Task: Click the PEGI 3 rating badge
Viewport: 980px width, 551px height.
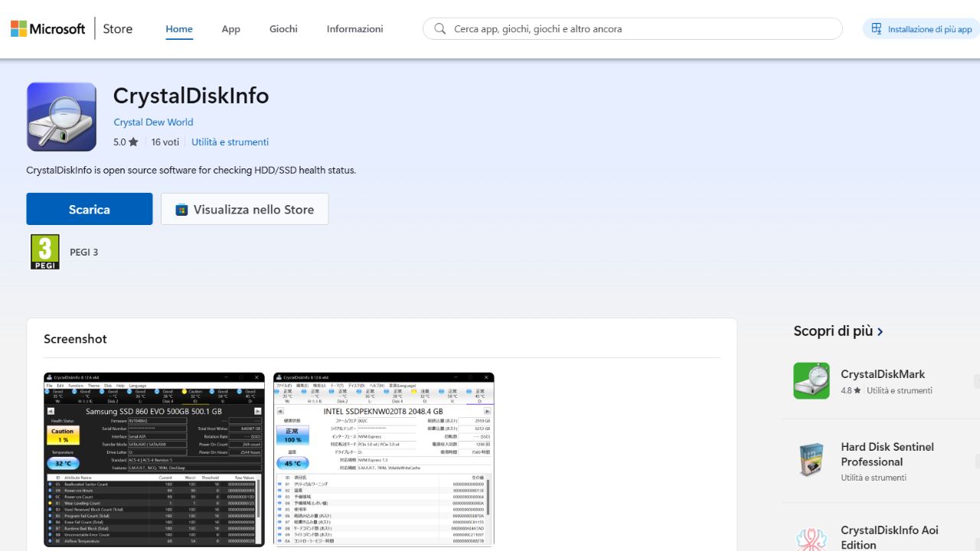Action: click(44, 252)
